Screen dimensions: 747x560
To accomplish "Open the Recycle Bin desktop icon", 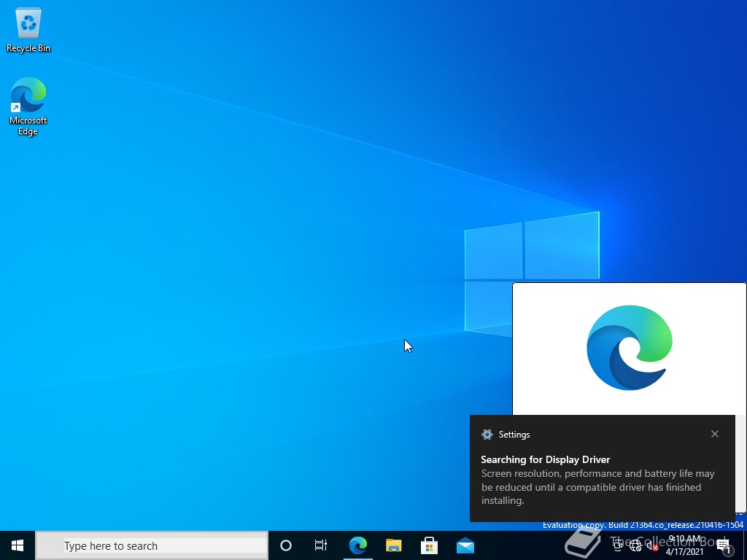I will click(28, 31).
